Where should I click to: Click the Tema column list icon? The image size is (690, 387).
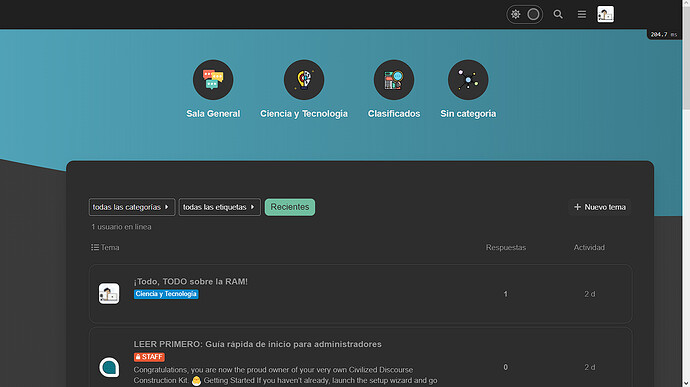95,247
